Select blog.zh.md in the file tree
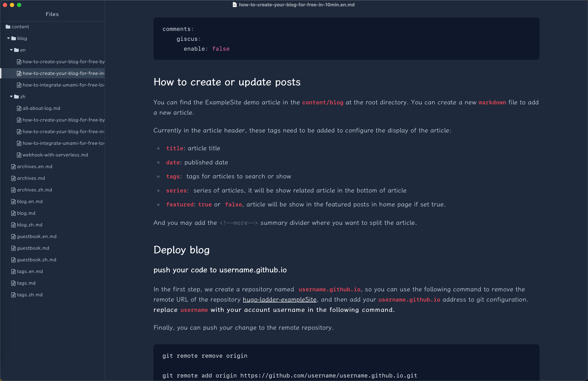The height and width of the screenshot is (381, 588). [x=29, y=225]
